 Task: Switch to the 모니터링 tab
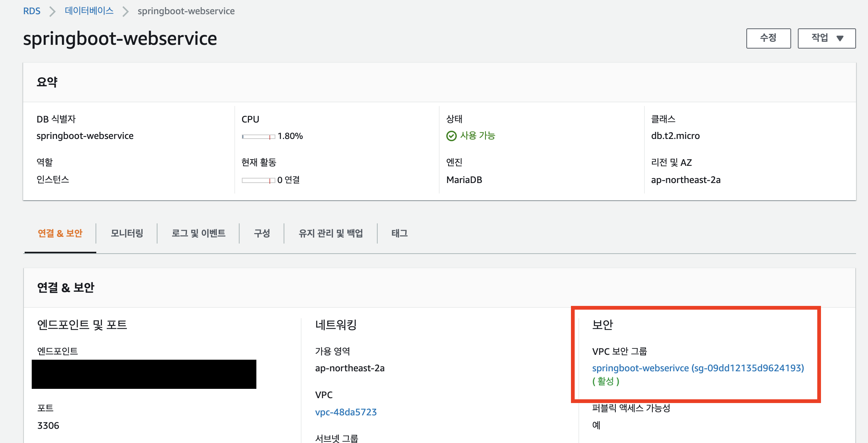coord(127,233)
